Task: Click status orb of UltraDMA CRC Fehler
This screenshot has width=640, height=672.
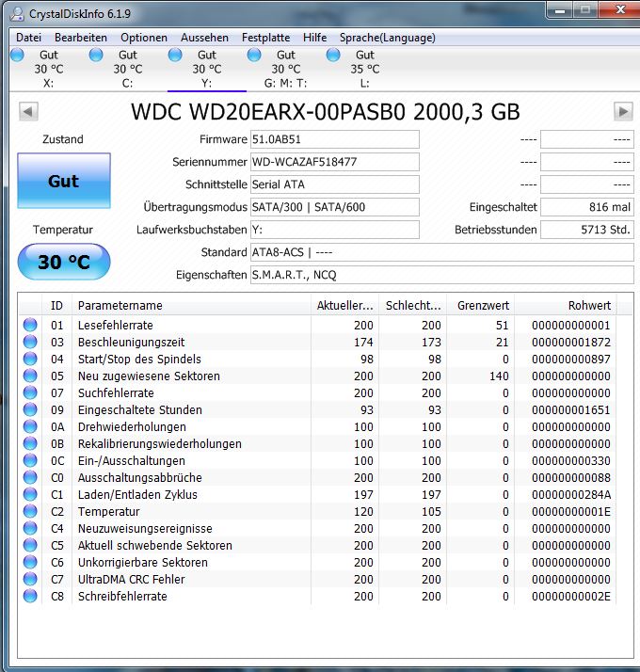Action: click(x=30, y=579)
